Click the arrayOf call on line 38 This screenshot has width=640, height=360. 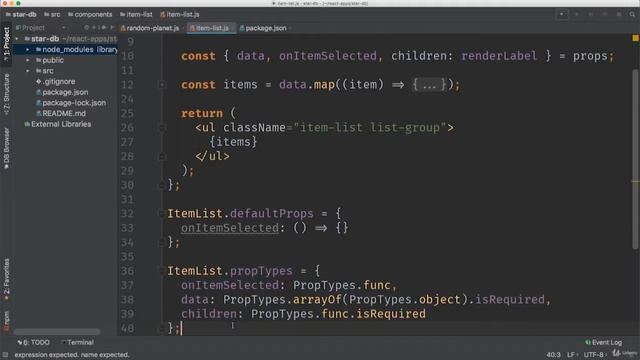click(317, 300)
